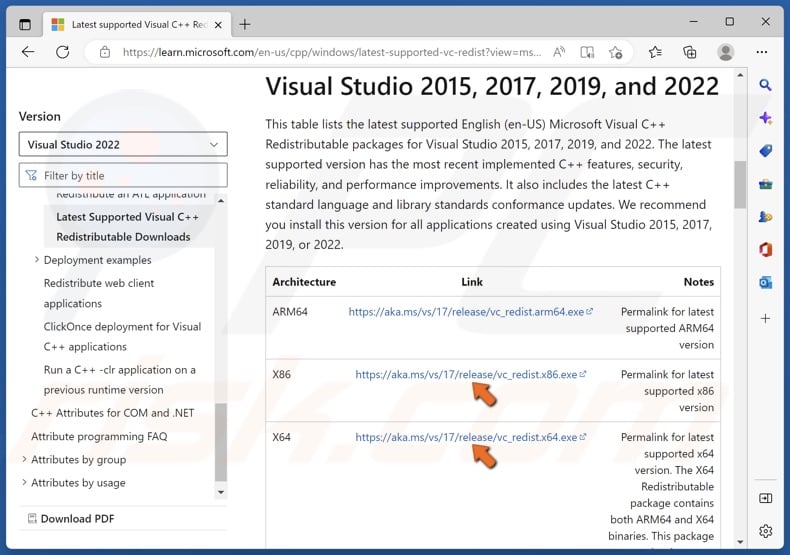
Task: Open the vc_redist.x86.exe download link
Action: (471, 374)
